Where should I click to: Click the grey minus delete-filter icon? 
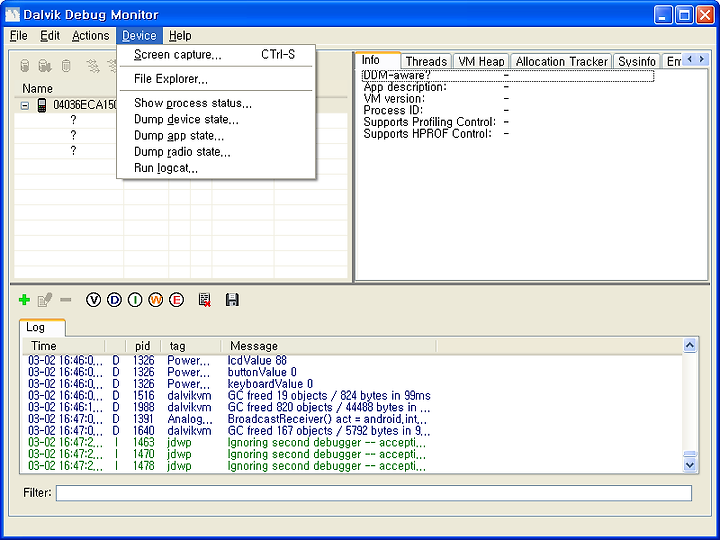(66, 300)
